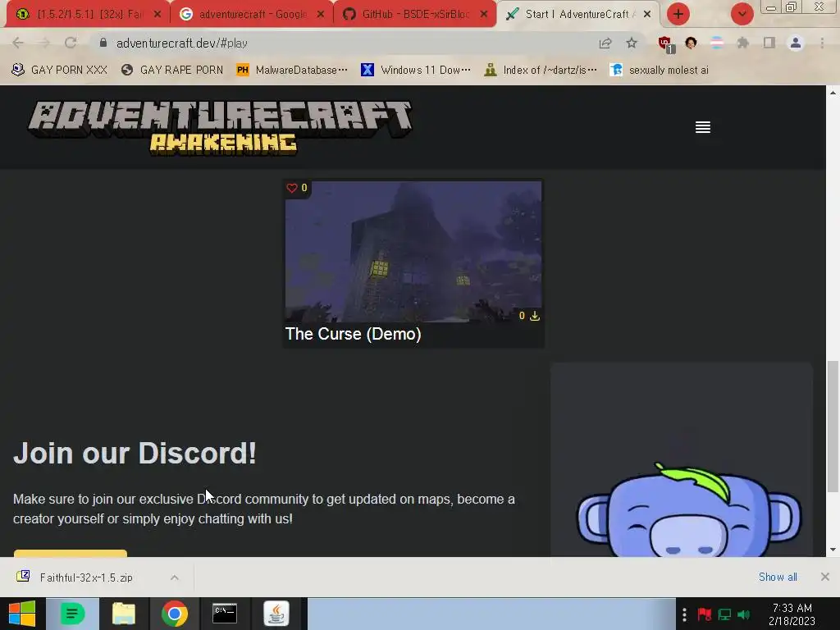This screenshot has height=630, width=840.
Task: Click the share page icon
Action: (x=605, y=43)
